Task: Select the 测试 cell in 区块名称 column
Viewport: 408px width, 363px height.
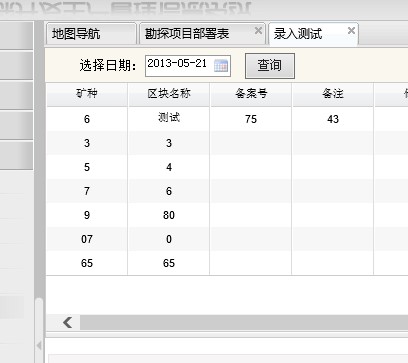Action: tap(169, 119)
